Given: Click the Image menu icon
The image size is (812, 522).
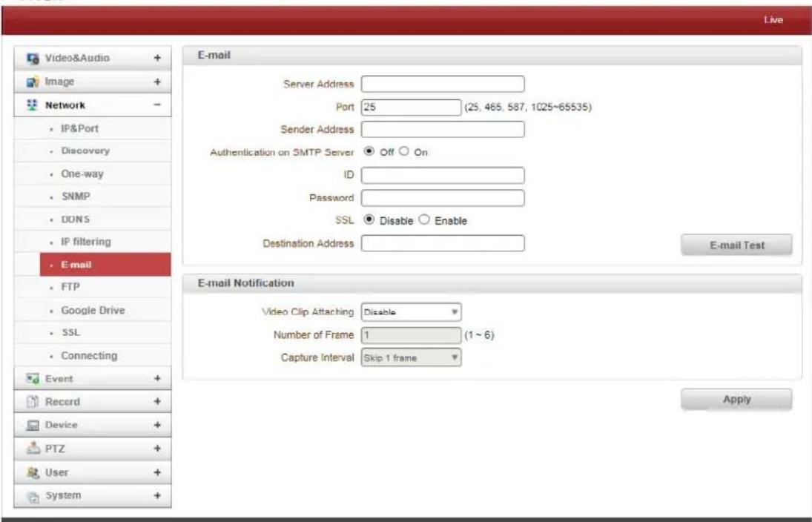Looking at the screenshot, I should (33, 82).
